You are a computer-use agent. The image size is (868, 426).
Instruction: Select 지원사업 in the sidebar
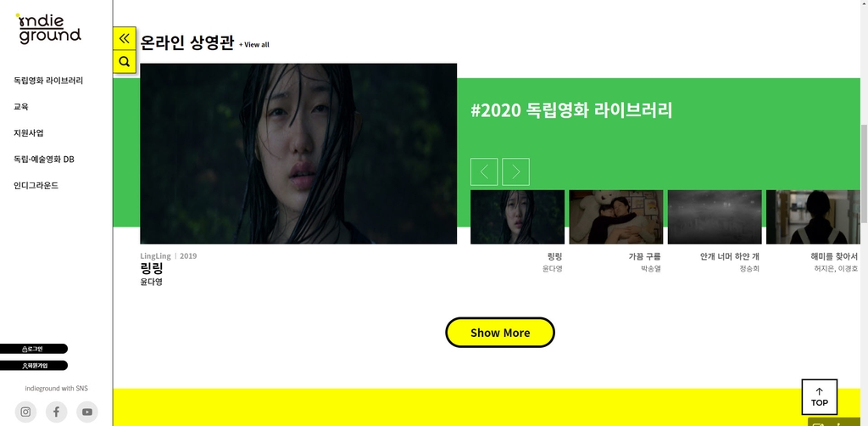[x=29, y=133]
